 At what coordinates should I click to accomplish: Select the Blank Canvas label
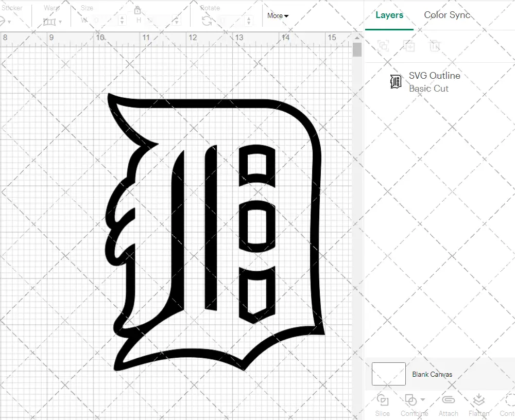point(432,374)
